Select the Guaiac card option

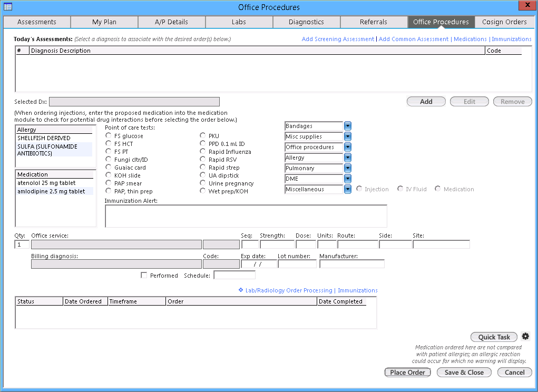(x=109, y=167)
